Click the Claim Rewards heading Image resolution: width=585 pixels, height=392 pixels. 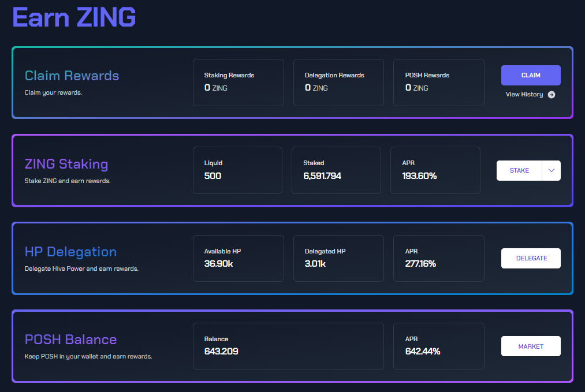(x=72, y=76)
